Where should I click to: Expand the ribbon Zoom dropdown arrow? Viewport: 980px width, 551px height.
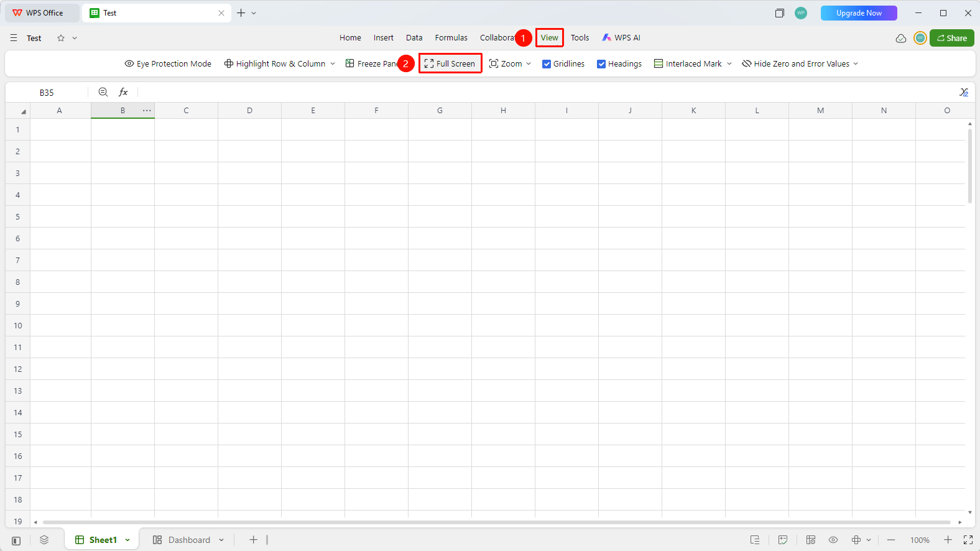pyautogui.click(x=529, y=64)
